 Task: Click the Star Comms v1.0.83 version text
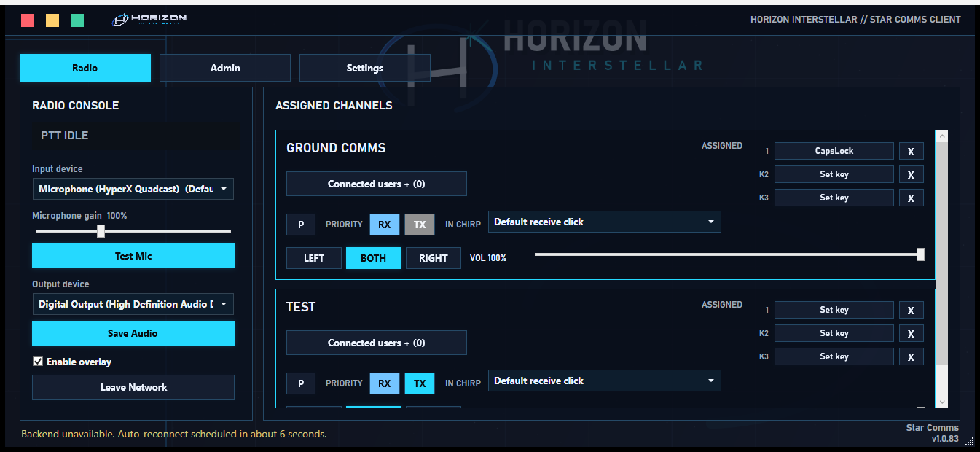click(933, 433)
